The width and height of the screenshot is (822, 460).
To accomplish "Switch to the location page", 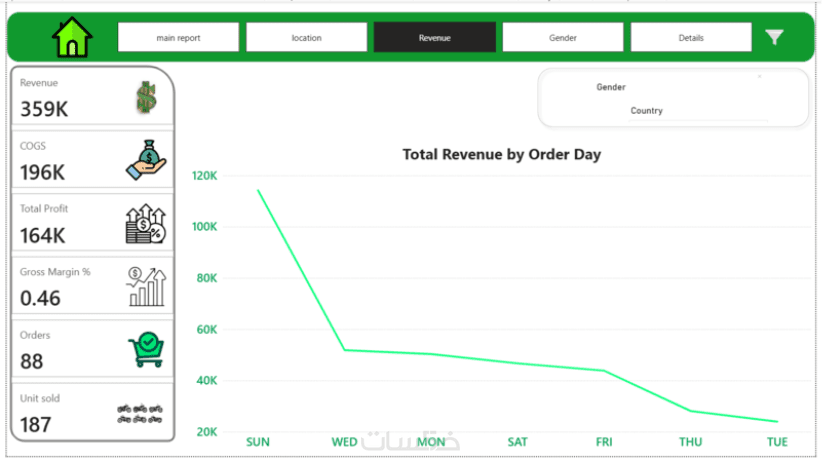I will point(307,37).
